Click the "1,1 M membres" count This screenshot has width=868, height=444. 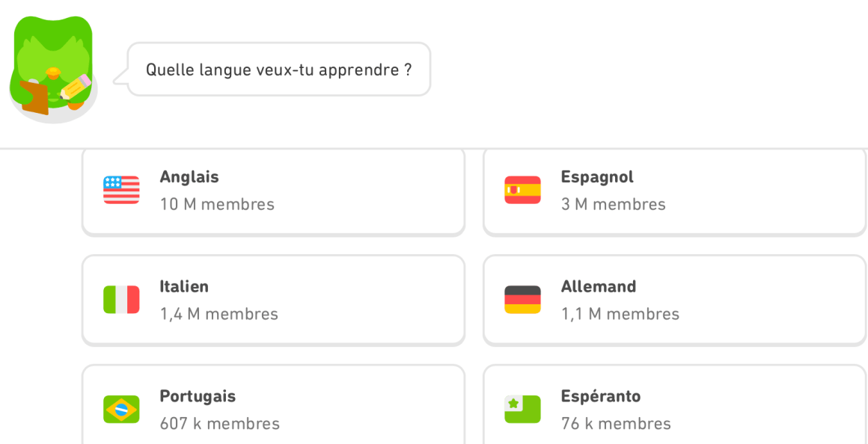click(620, 314)
